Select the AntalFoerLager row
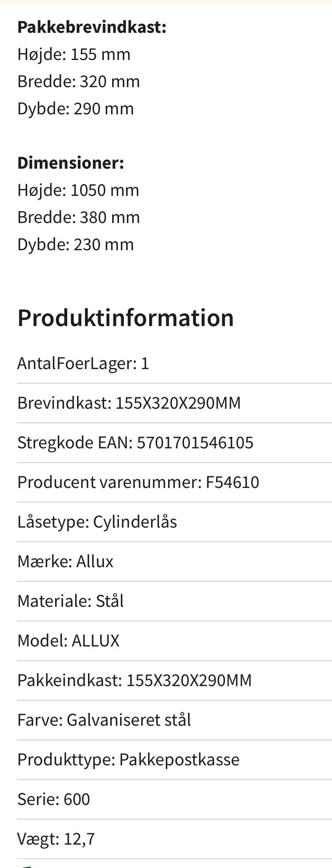Viewport: 332px width, 868px height. click(x=83, y=363)
